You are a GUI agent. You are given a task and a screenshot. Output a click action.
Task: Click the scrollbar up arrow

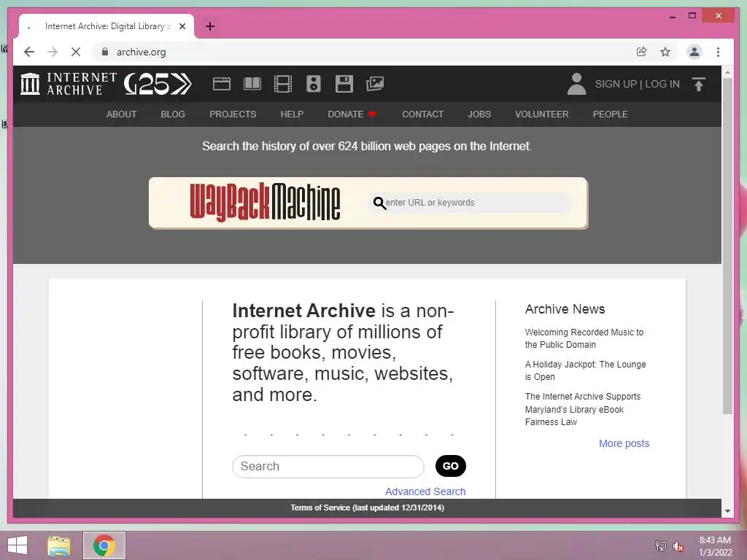click(x=727, y=72)
